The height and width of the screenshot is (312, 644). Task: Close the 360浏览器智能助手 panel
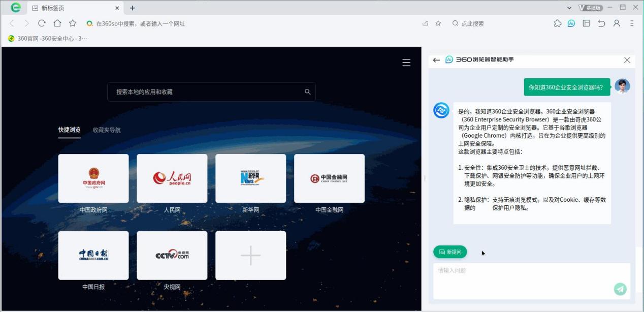point(627,60)
